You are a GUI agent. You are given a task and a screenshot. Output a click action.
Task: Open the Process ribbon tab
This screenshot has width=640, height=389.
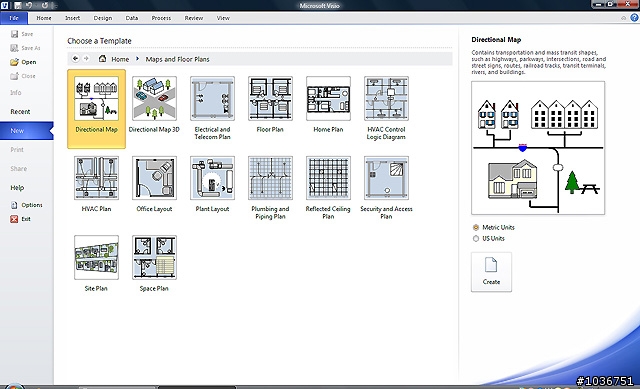(161, 18)
